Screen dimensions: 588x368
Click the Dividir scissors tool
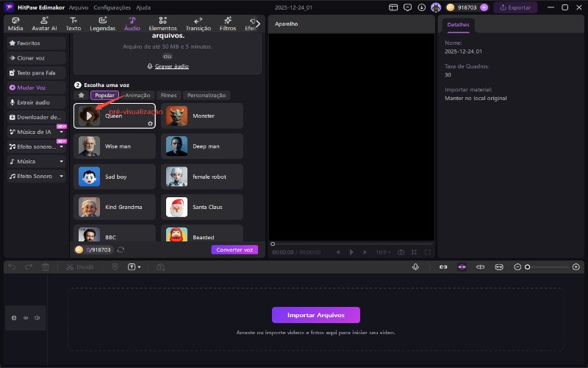coord(80,267)
